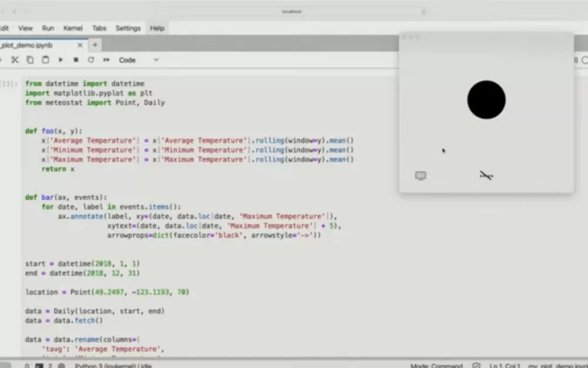Close the plot_demo.ipynb tab
This screenshot has height=368, width=588.
80,45
